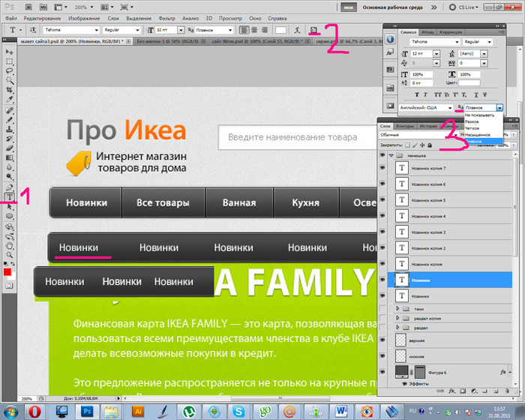Open the font family dropdown in options bar
This screenshot has height=420, width=525.
tap(97, 30)
